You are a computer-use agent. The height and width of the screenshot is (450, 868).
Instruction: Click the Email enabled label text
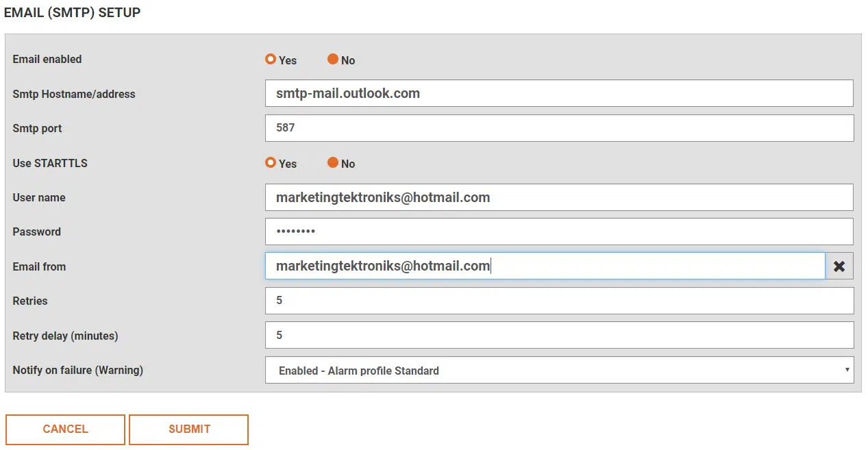tap(47, 60)
